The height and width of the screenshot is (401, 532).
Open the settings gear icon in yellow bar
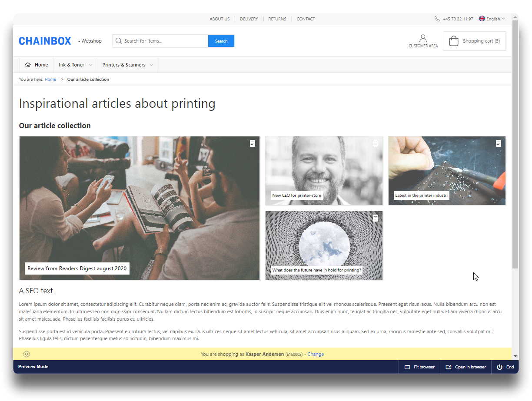27,354
